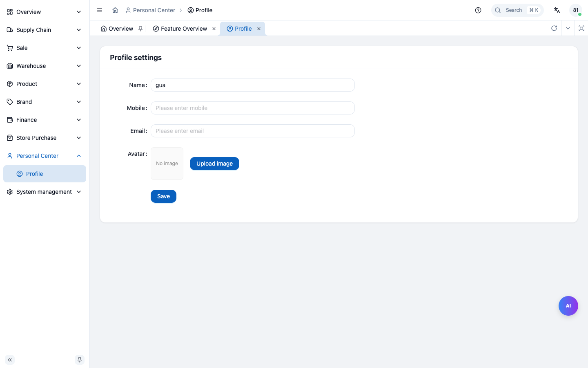Enter fullscreen with the maximize content icon
Screen dimensions: 588x368
pos(581,28)
